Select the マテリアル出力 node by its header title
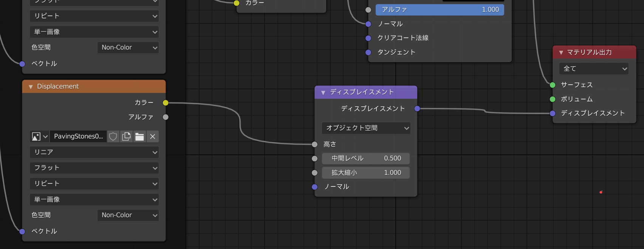Viewport: 644px width, 249px height. click(x=589, y=53)
